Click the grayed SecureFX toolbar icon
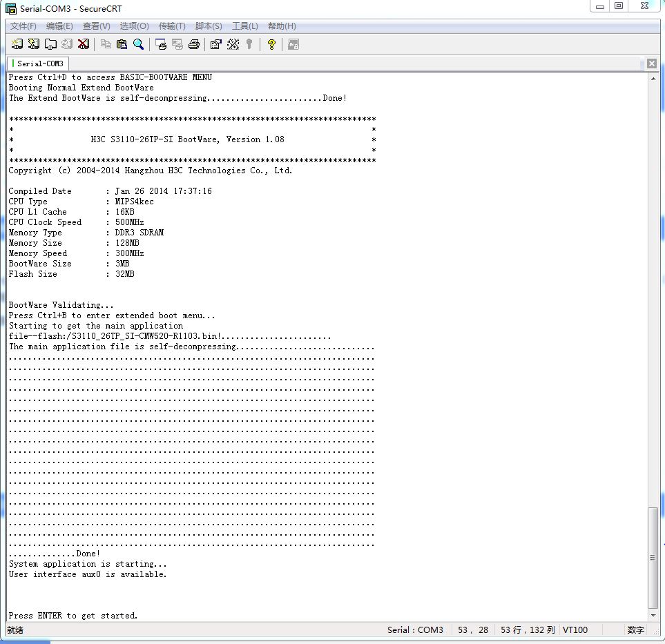 click(x=293, y=44)
